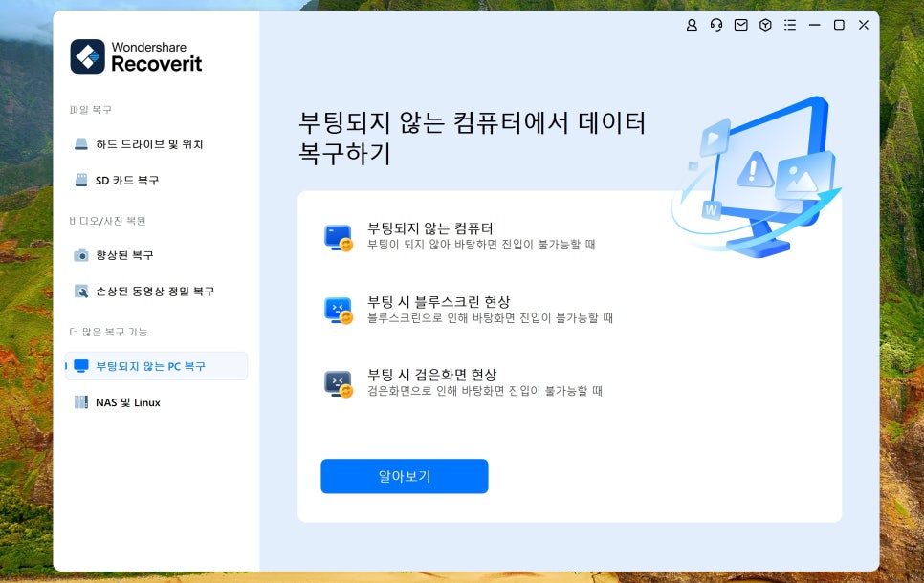The width and height of the screenshot is (924, 583).
Task: Open the mail envelope icon
Action: click(x=740, y=25)
